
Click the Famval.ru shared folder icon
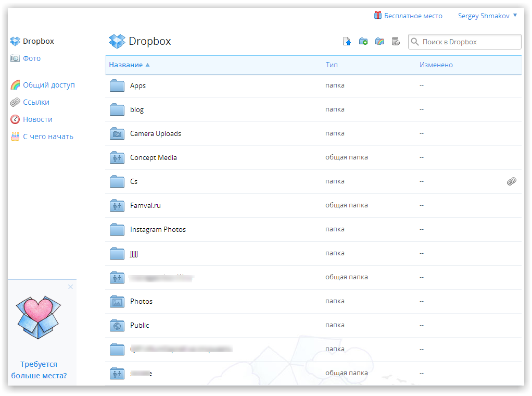117,205
